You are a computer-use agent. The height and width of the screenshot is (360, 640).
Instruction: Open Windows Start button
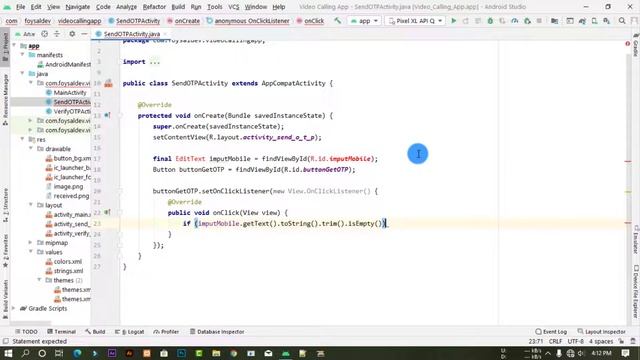point(8,353)
